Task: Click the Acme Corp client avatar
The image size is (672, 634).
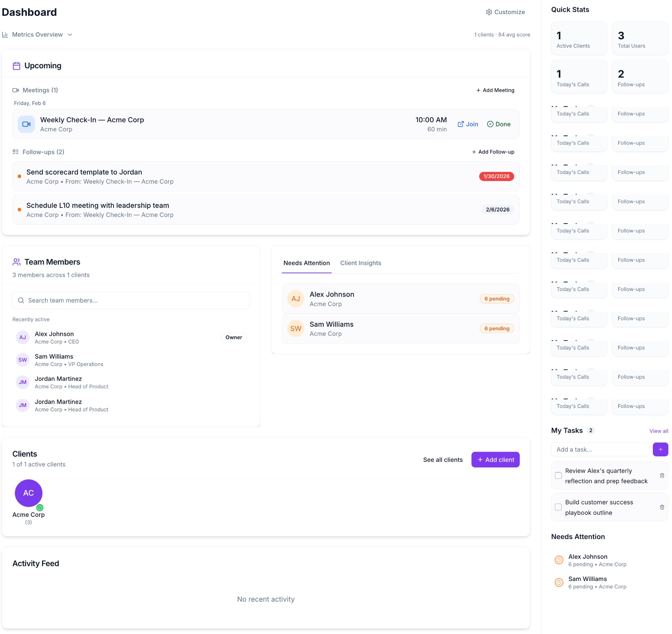Action: [x=29, y=493]
